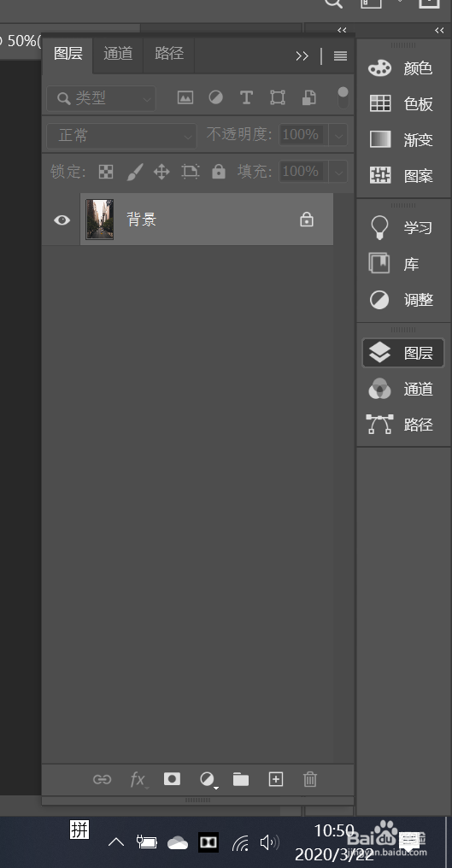
Task: Open the Dolby audio tray icon
Action: coord(208,842)
